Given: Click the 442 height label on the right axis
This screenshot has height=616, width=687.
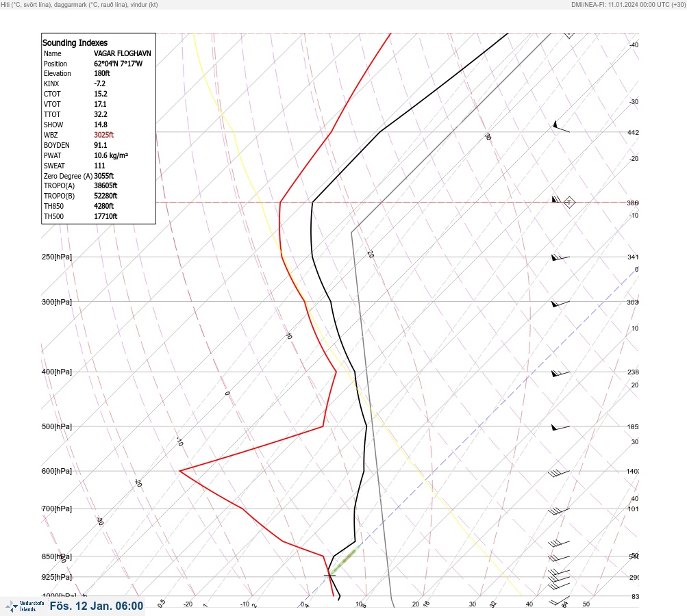Looking at the screenshot, I should [x=633, y=132].
